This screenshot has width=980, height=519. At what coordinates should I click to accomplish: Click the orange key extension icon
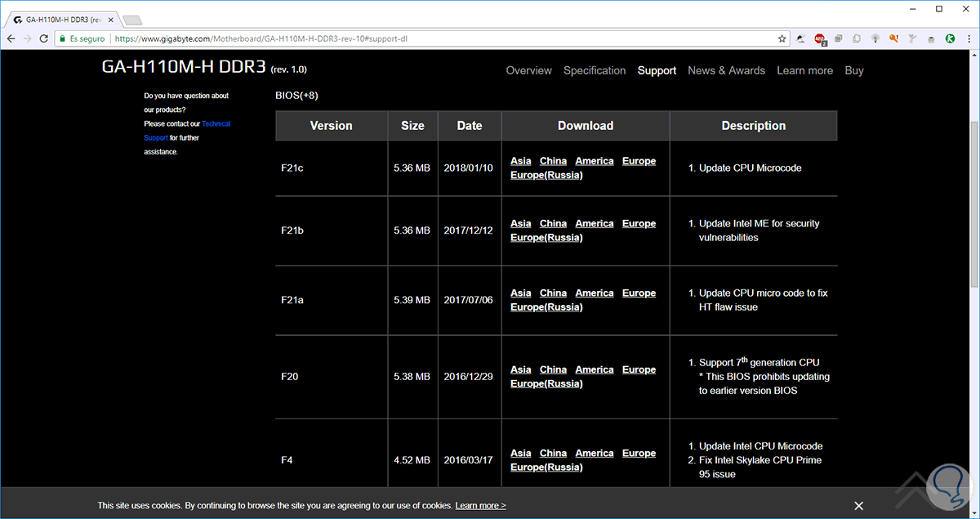(x=893, y=38)
